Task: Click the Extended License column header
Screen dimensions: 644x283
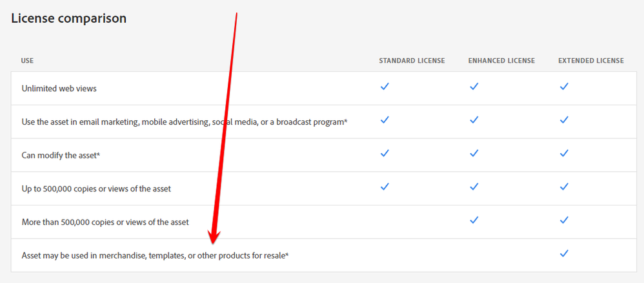Action: 590,61
